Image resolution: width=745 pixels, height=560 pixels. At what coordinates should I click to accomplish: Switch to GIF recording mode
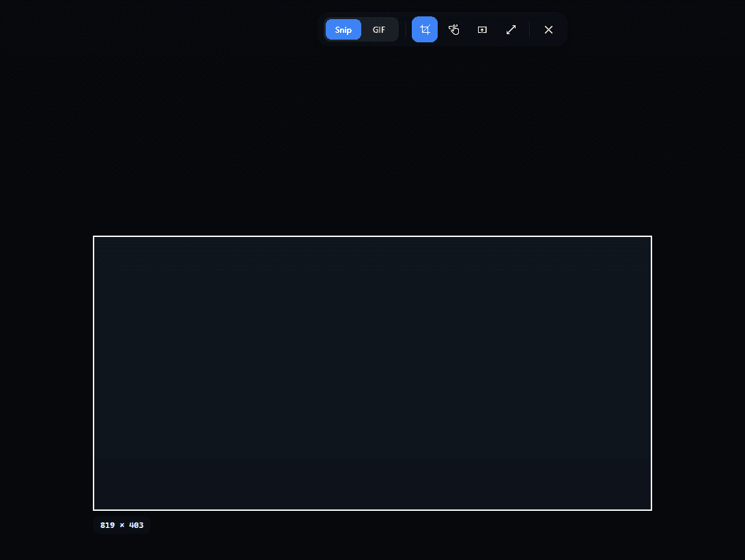379,29
